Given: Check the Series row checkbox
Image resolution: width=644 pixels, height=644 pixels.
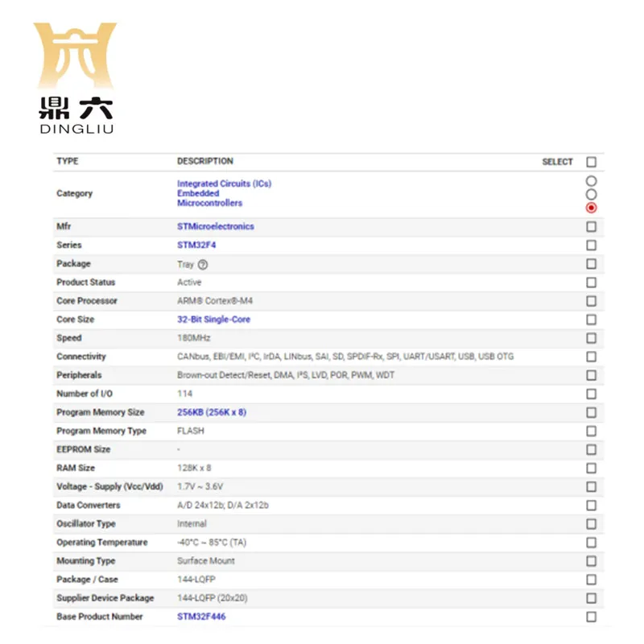Looking at the screenshot, I should [x=591, y=246].
